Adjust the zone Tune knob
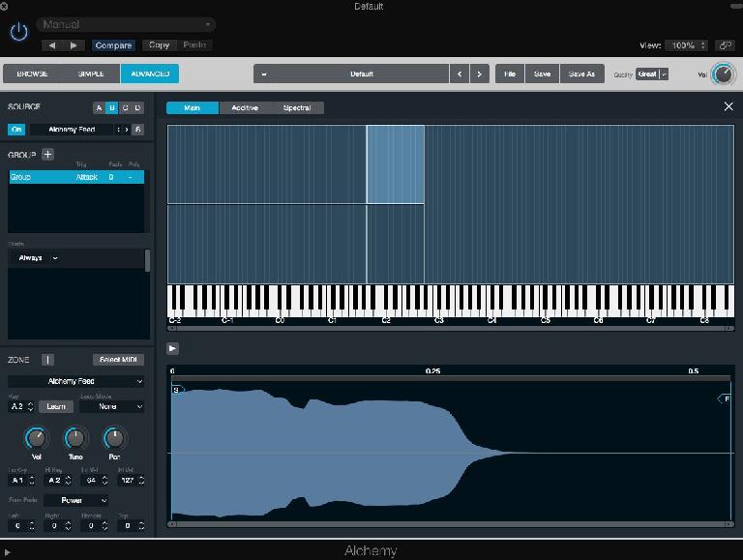This screenshot has width=743, height=560. pos(75,438)
